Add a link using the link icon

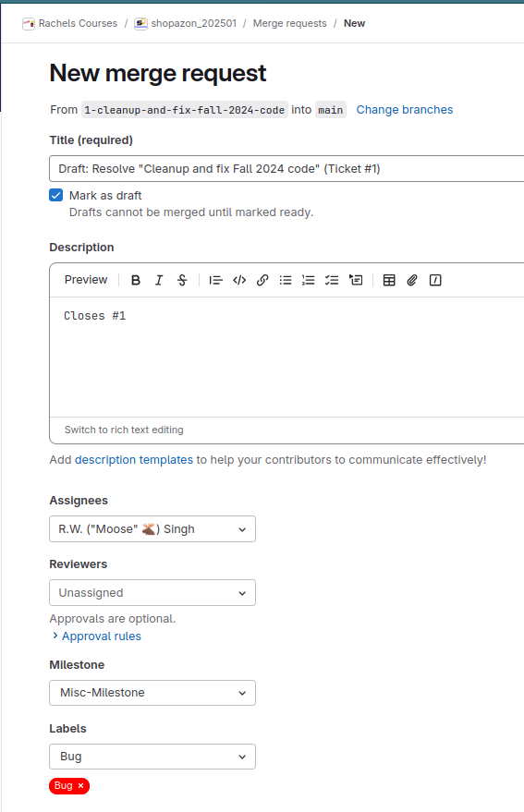pos(262,280)
